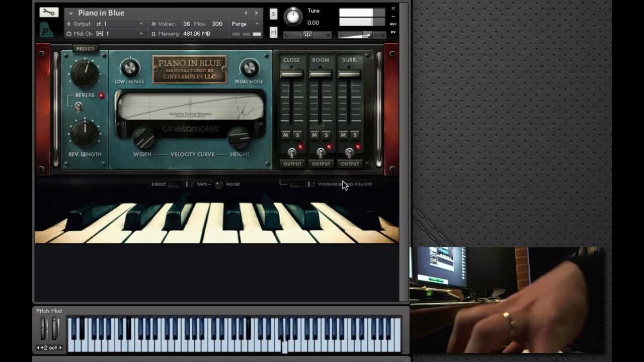The image size is (644, 362).
Task: Click the tape Noise knob
Action: (219, 185)
